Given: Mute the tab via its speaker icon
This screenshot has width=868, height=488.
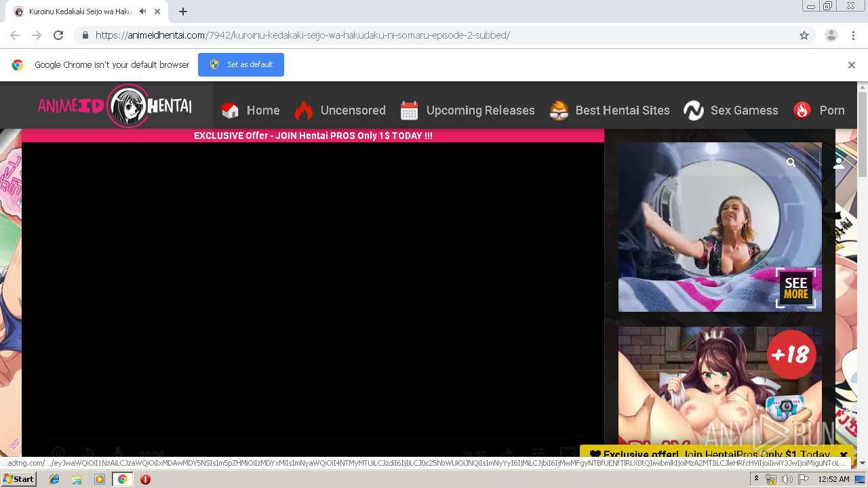Looking at the screenshot, I should coord(143,12).
